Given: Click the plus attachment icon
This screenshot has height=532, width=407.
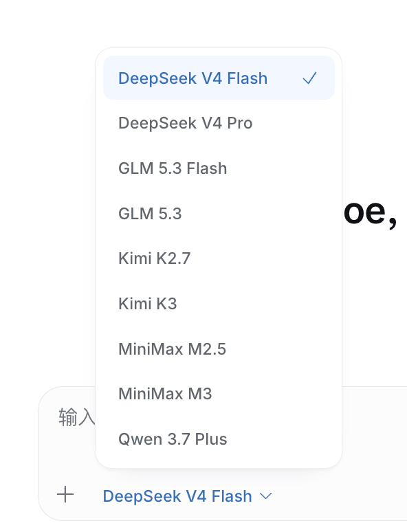Looking at the screenshot, I should coord(65,494).
